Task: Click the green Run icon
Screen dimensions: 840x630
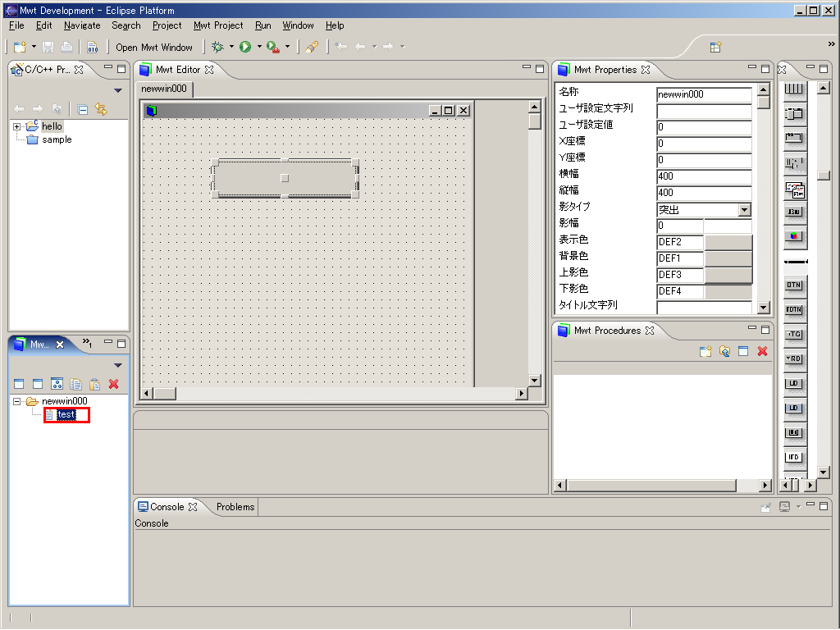Action: coord(245,47)
